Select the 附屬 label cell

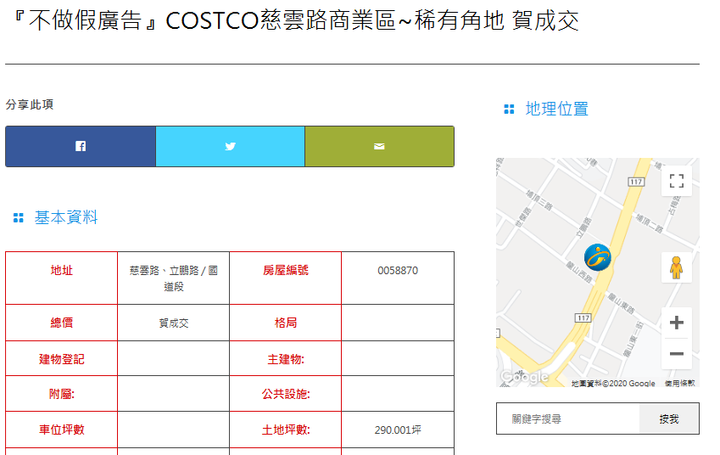pos(62,393)
